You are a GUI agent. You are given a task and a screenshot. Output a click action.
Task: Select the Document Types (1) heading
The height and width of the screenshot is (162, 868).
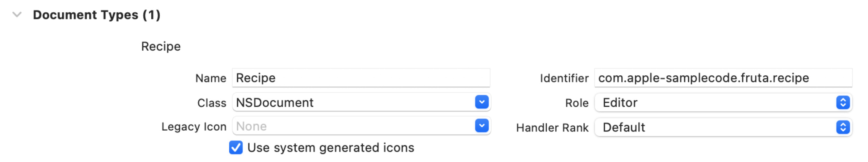coord(97,15)
